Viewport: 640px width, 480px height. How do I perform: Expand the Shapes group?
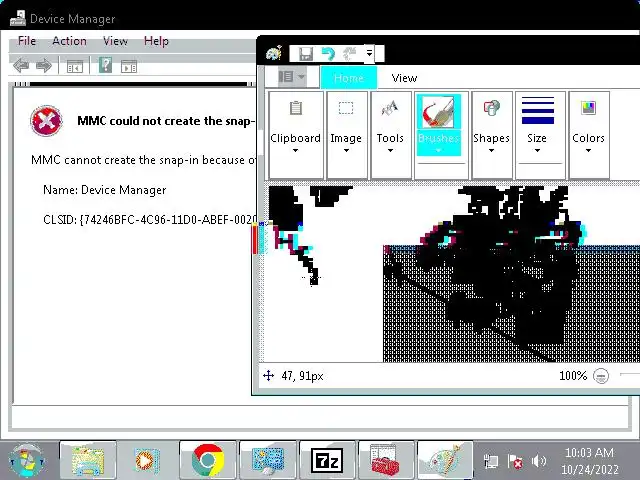pos(492,135)
